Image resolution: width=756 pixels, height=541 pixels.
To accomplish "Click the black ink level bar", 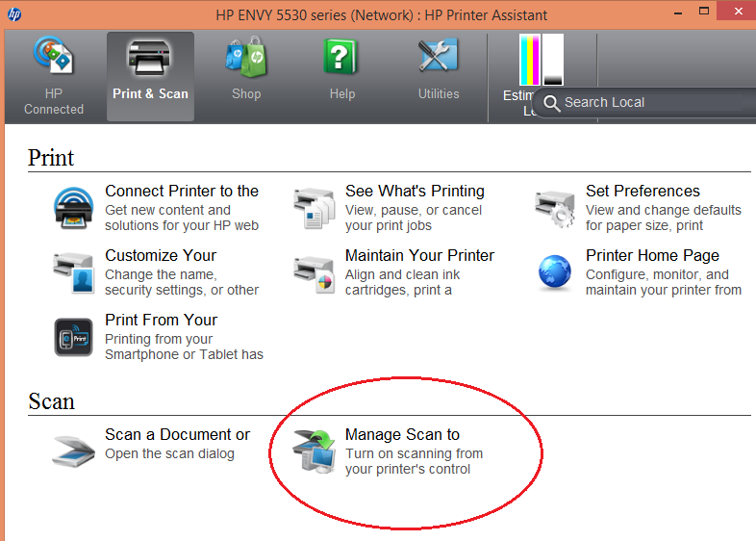I will click(x=553, y=60).
